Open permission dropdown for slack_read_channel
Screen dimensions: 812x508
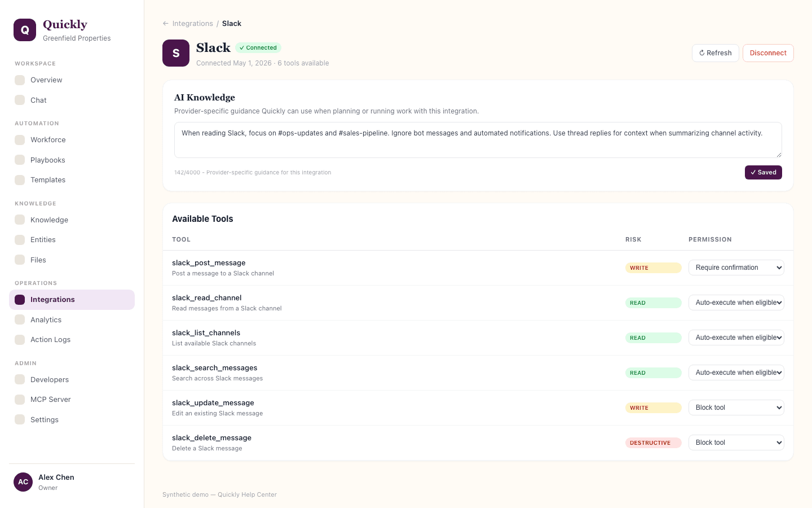(736, 303)
